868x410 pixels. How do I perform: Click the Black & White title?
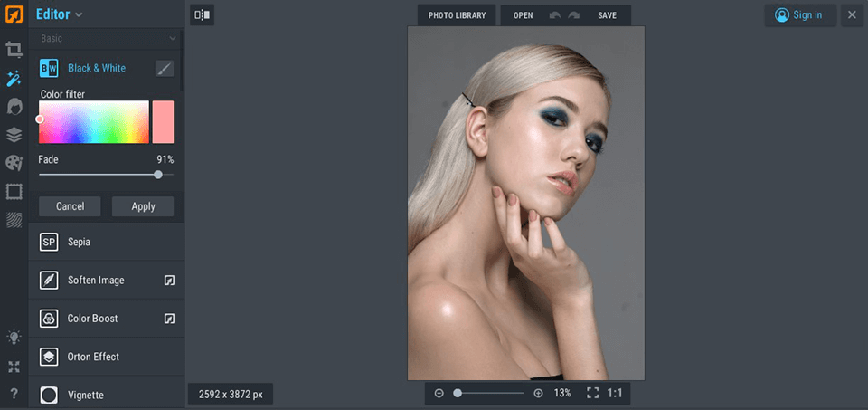tap(97, 68)
